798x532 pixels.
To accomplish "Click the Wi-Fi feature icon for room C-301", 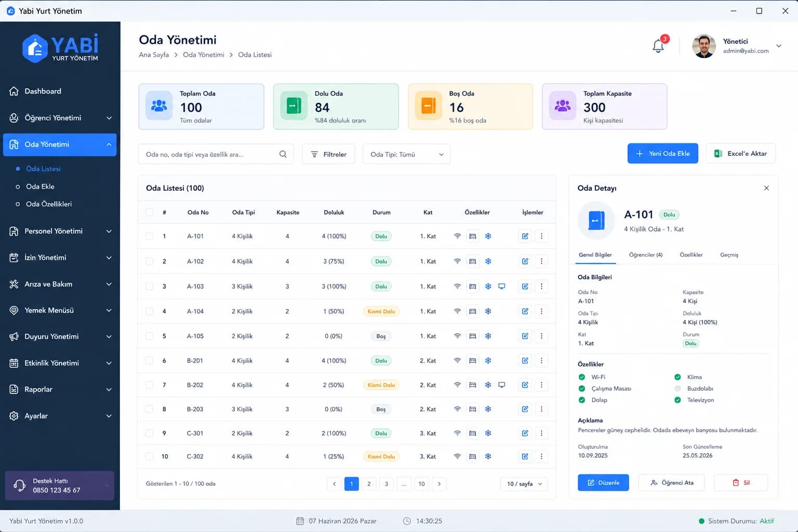I will coord(457,433).
